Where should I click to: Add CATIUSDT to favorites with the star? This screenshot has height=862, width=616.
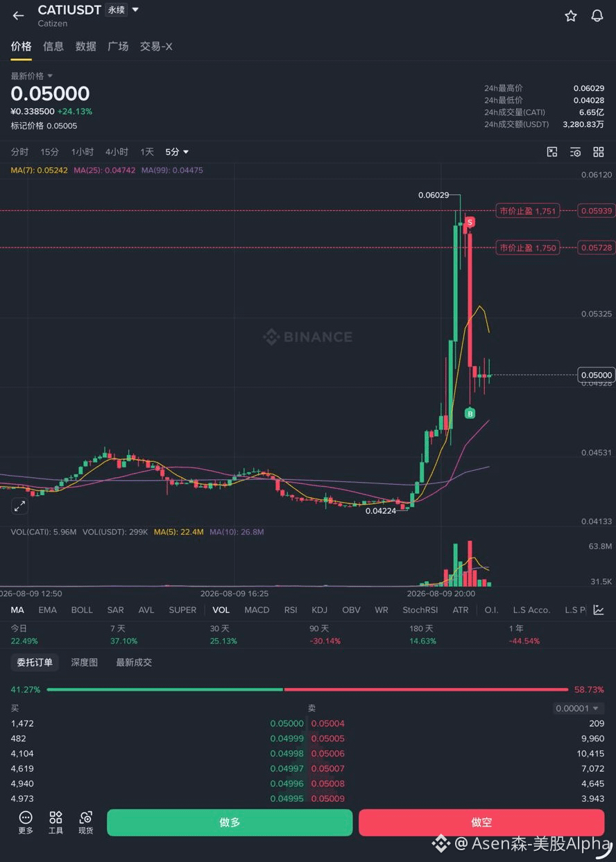point(570,15)
